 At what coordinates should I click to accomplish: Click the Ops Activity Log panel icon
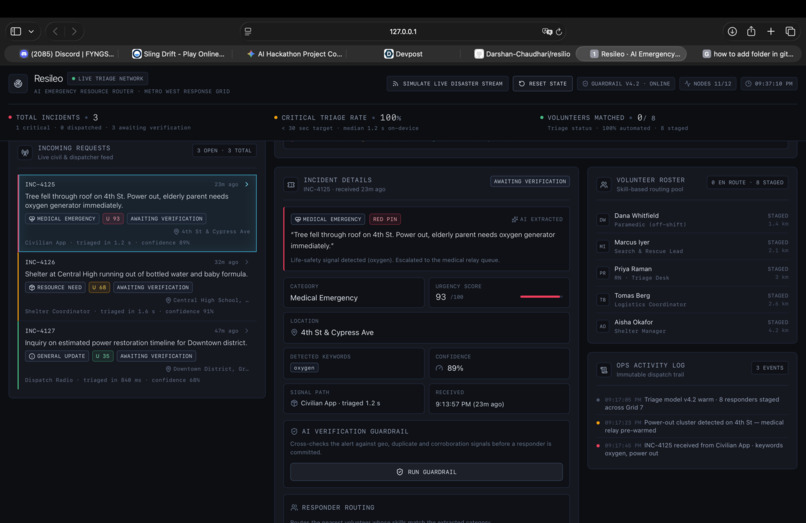point(604,370)
